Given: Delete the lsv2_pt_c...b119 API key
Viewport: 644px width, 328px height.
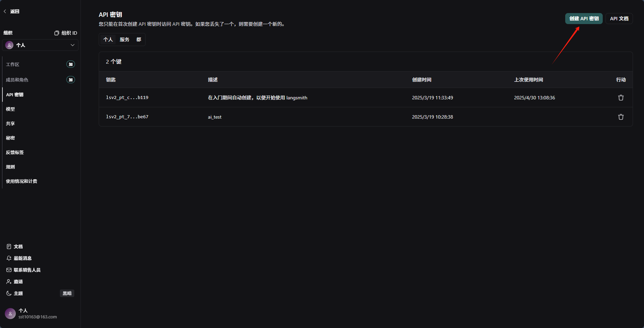Looking at the screenshot, I should click(621, 98).
